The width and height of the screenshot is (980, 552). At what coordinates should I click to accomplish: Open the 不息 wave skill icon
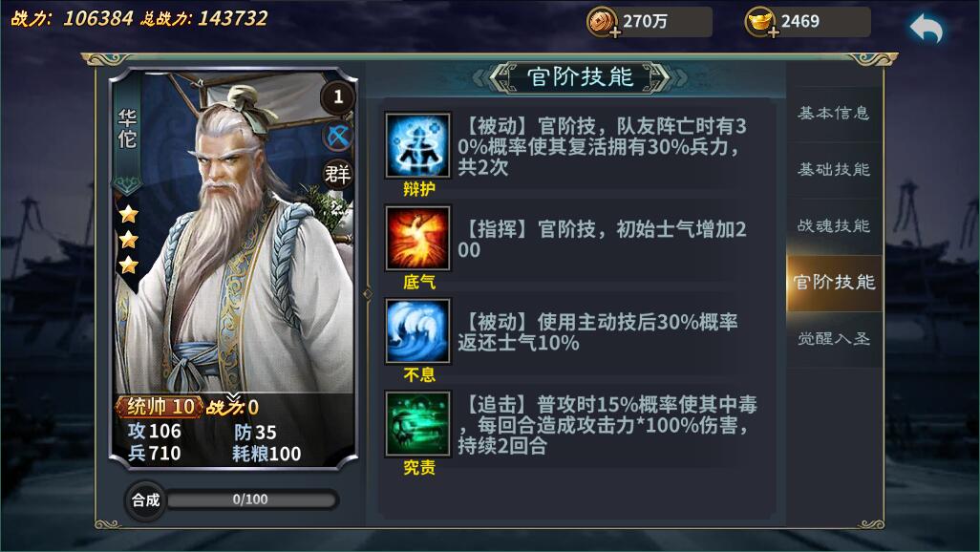pyautogui.click(x=417, y=330)
